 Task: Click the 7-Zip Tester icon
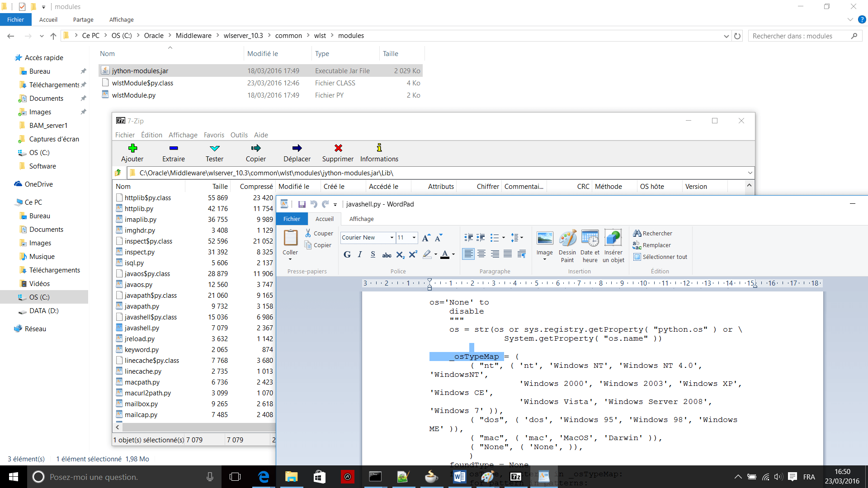tap(214, 148)
